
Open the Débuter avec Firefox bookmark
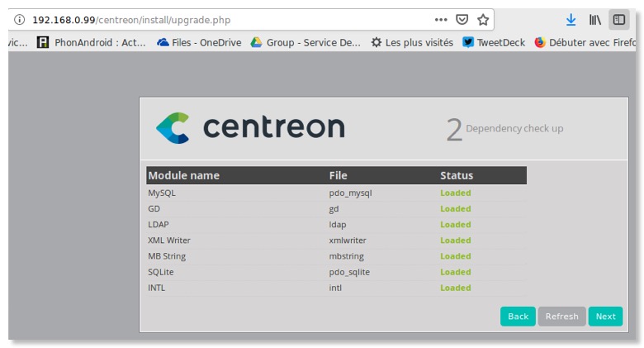coord(588,42)
